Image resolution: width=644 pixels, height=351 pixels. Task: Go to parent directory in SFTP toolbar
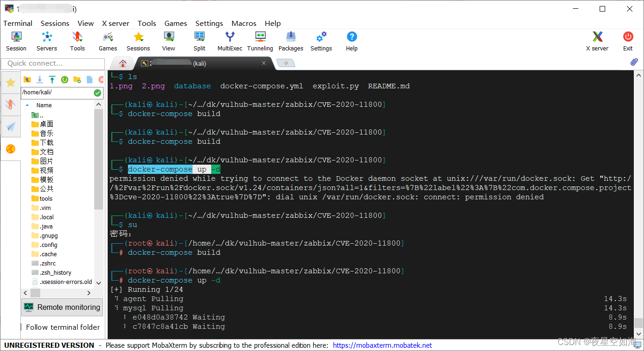(x=27, y=80)
